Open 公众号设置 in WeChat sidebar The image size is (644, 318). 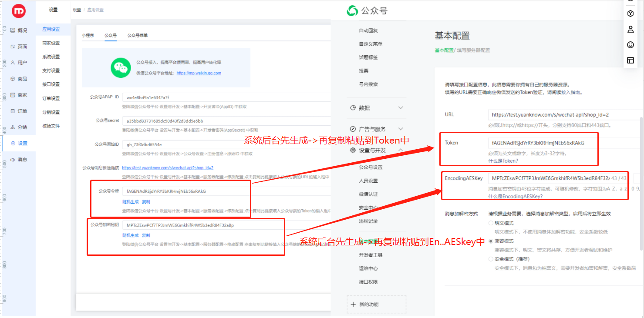[x=371, y=167]
